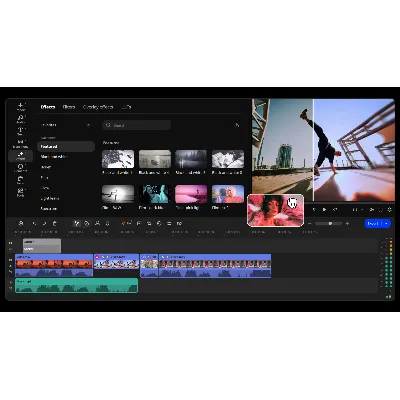Screen dimensions: 400x400
Task: Open the last sidebar panel with grid icon
Action: [x=20, y=192]
